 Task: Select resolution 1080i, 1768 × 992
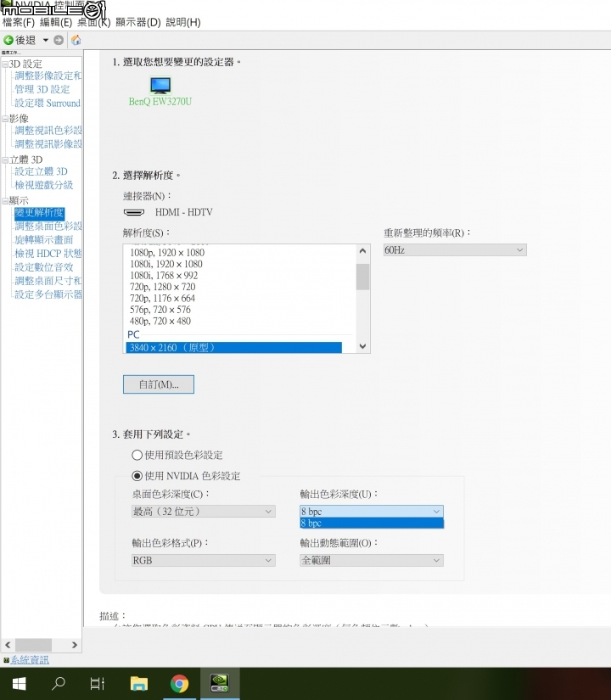(164, 276)
